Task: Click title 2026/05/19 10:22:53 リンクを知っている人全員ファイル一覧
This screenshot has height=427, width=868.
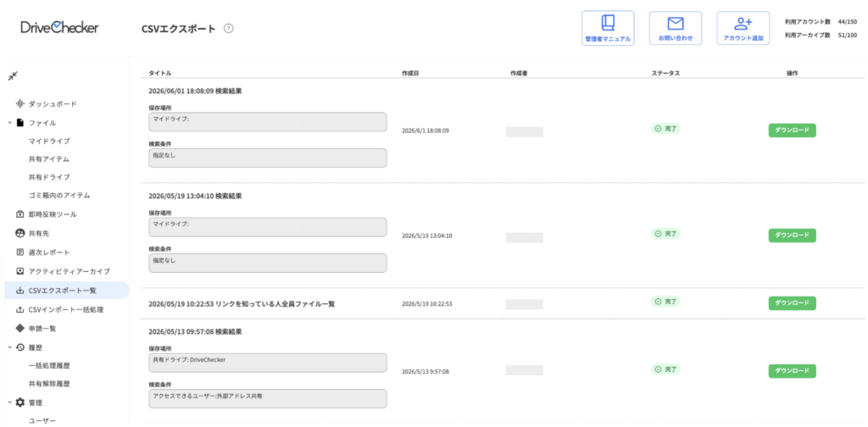Action: [x=242, y=303]
